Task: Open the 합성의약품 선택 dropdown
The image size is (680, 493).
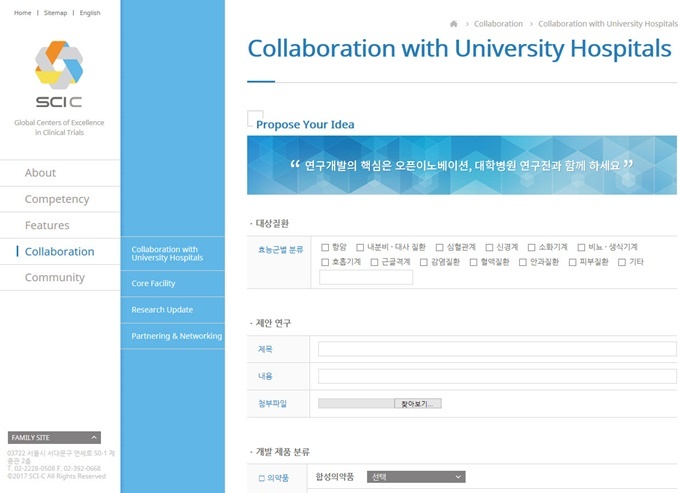Action: pos(415,478)
